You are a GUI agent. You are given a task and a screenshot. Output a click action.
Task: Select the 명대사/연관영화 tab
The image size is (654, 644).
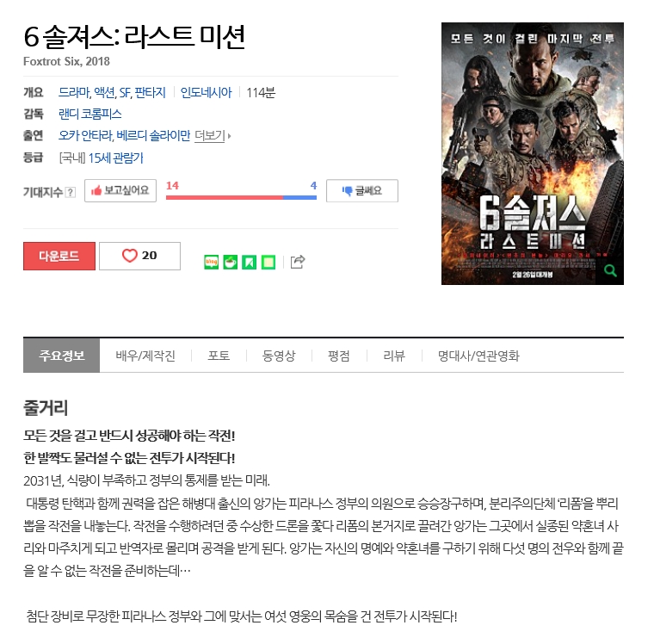click(478, 356)
